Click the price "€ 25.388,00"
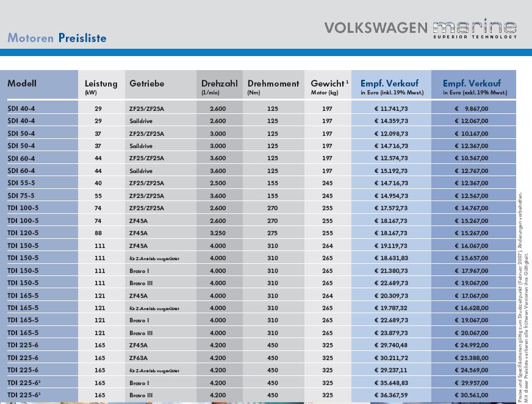This screenshot has height=404, width=532. click(x=471, y=358)
